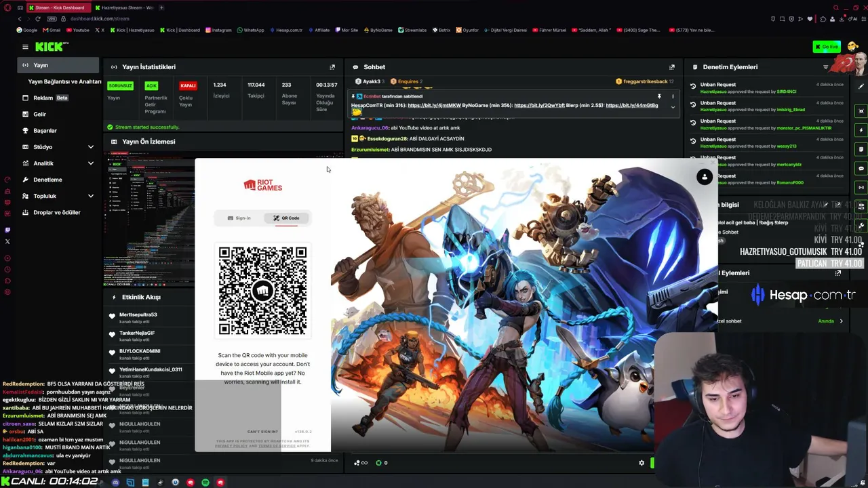Click the AÇIK Partnerlik Gelir Programı badge
Image resolution: width=868 pixels, height=488 pixels.
[x=151, y=86]
